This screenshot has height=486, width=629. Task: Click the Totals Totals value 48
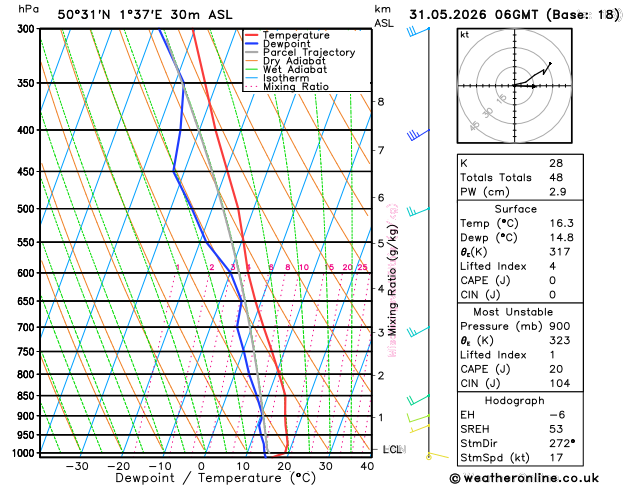(x=556, y=177)
